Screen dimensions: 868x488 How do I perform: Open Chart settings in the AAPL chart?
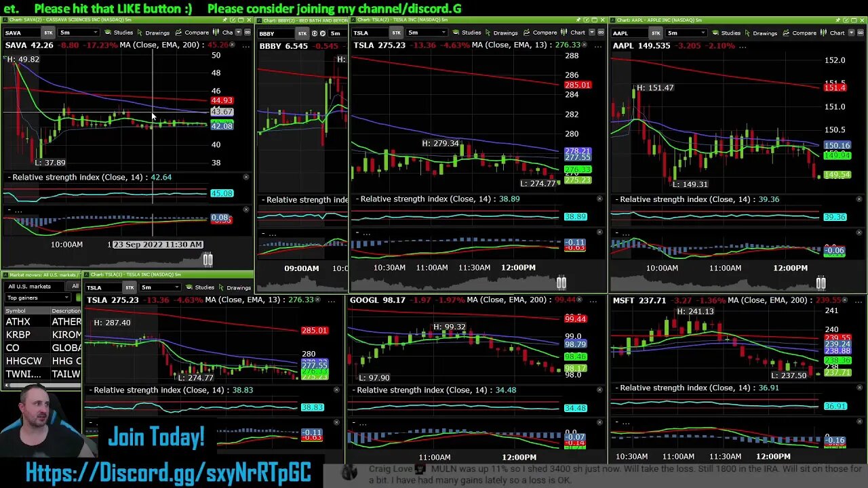833,33
